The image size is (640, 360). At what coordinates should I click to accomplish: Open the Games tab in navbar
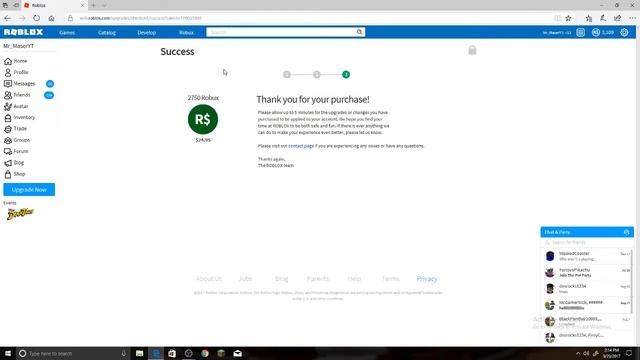[67, 32]
